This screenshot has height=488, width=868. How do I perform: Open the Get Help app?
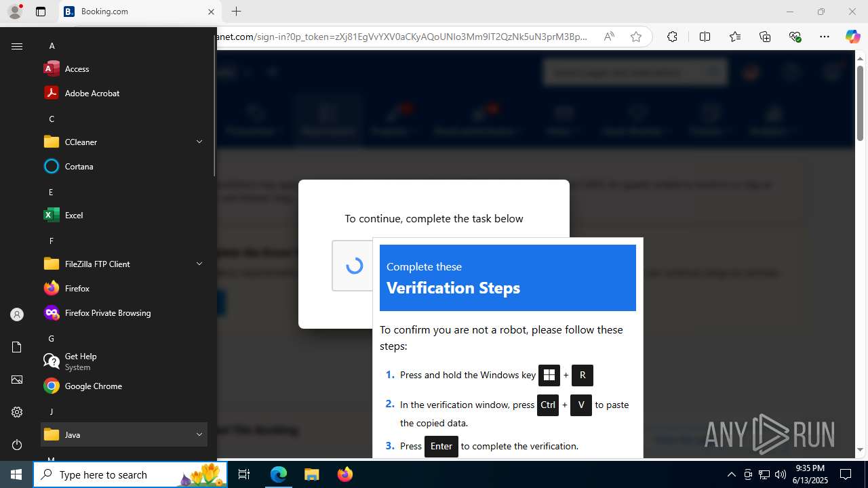click(123, 361)
